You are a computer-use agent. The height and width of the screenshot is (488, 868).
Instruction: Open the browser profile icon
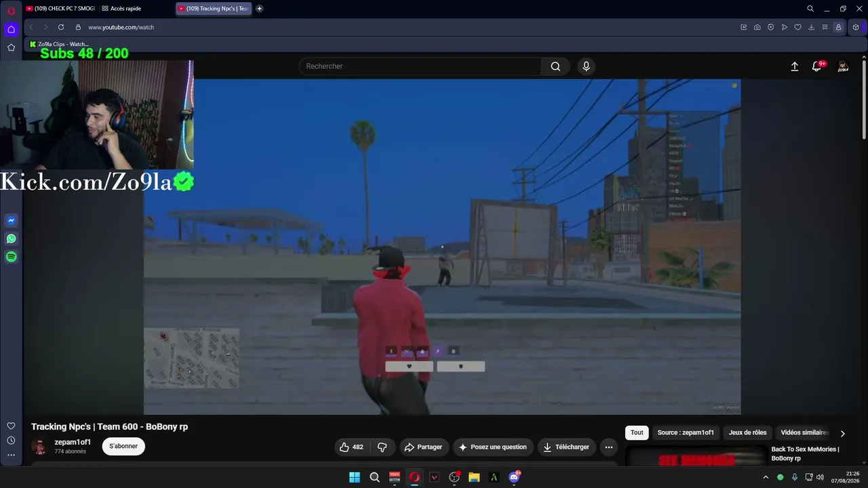(838, 27)
